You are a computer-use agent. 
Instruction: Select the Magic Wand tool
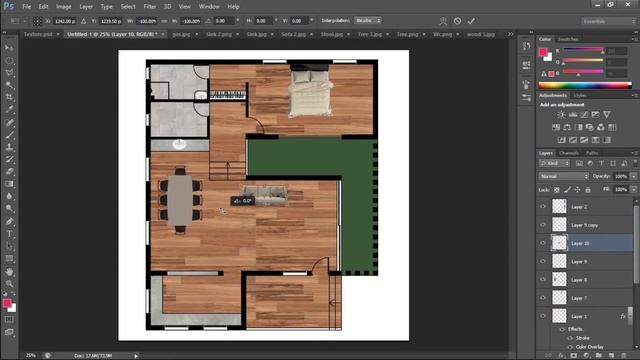pos(9,85)
